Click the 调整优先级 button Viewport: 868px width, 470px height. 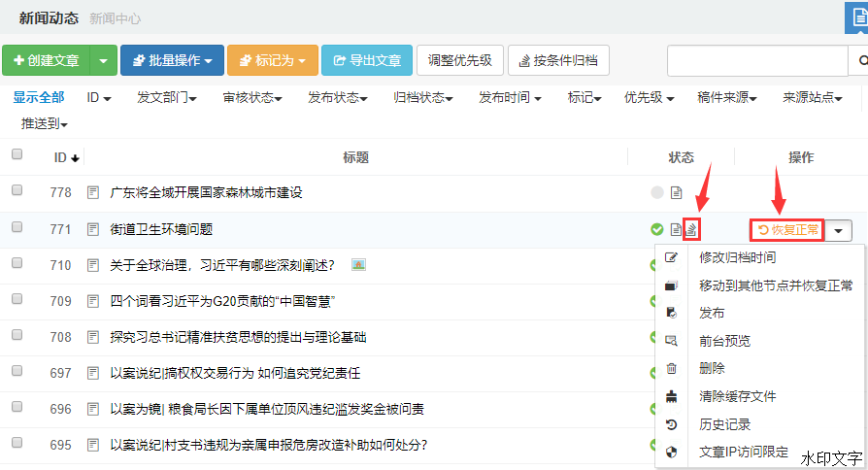pyautogui.click(x=460, y=60)
